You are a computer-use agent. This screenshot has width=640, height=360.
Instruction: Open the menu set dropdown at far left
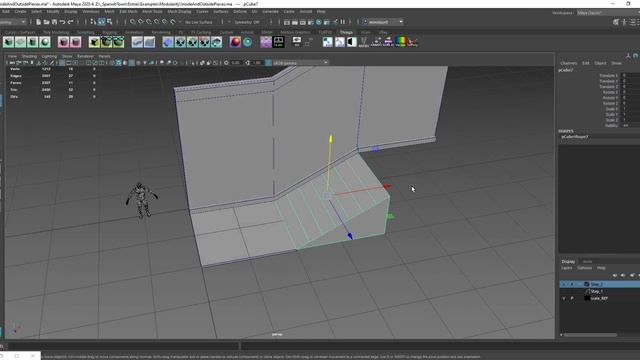pos(13,22)
